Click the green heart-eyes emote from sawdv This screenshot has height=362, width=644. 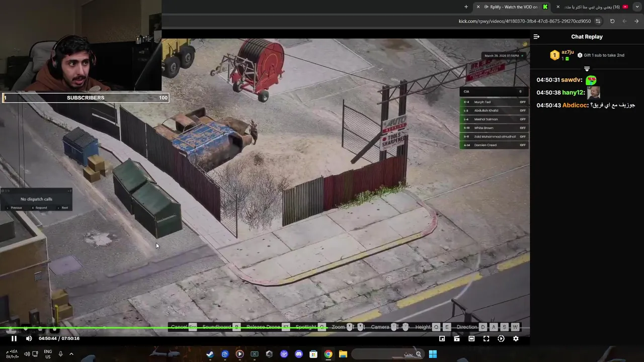coord(591,80)
